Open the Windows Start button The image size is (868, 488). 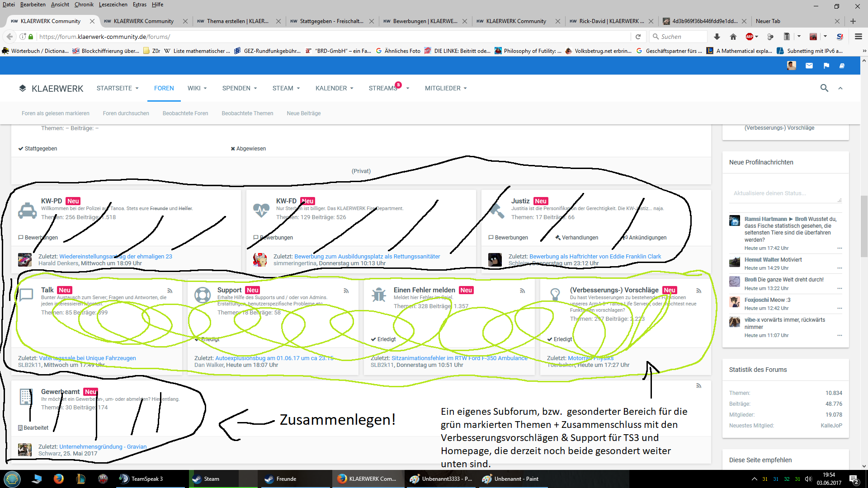pyautogui.click(x=12, y=479)
